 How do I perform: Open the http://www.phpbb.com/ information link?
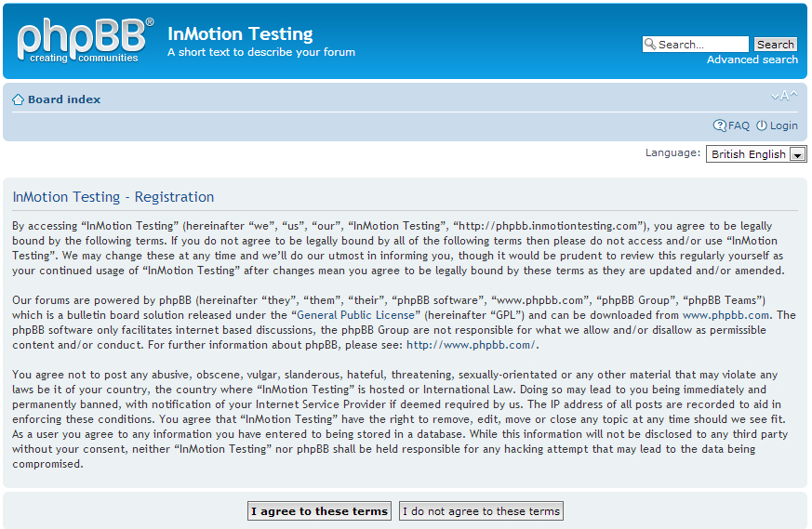pos(471,345)
